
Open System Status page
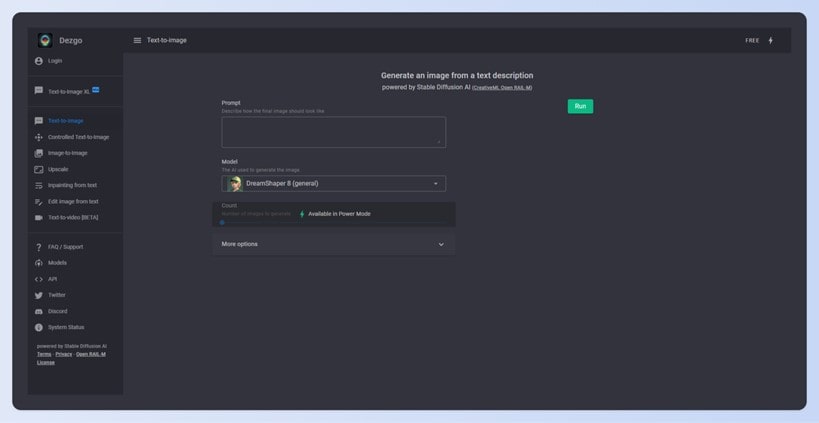[66, 327]
